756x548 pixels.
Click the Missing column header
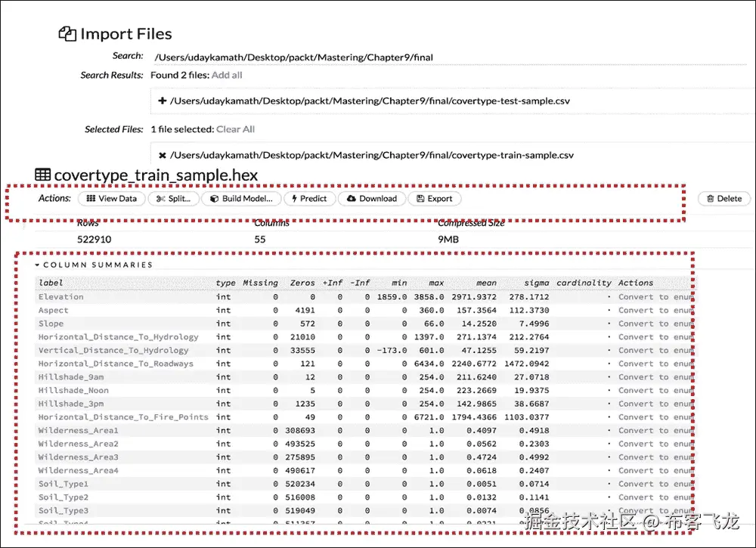(x=260, y=283)
